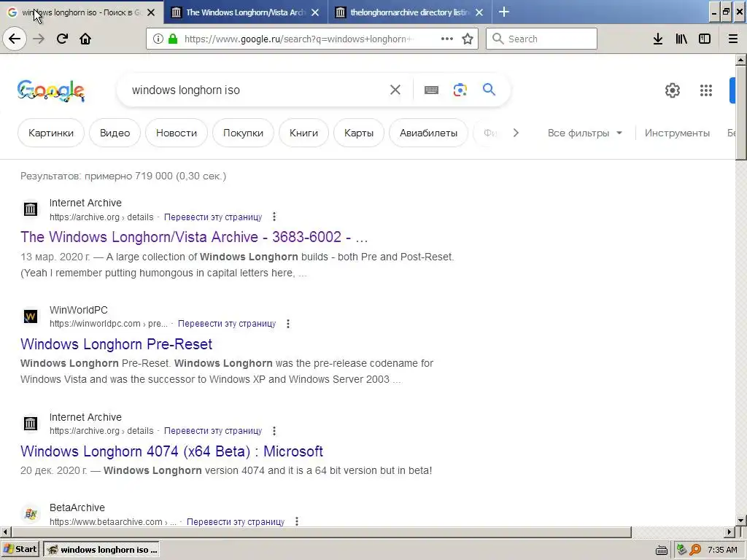Select windows longhorn iso taskbar button
The height and width of the screenshot is (560, 747).
tap(101, 550)
